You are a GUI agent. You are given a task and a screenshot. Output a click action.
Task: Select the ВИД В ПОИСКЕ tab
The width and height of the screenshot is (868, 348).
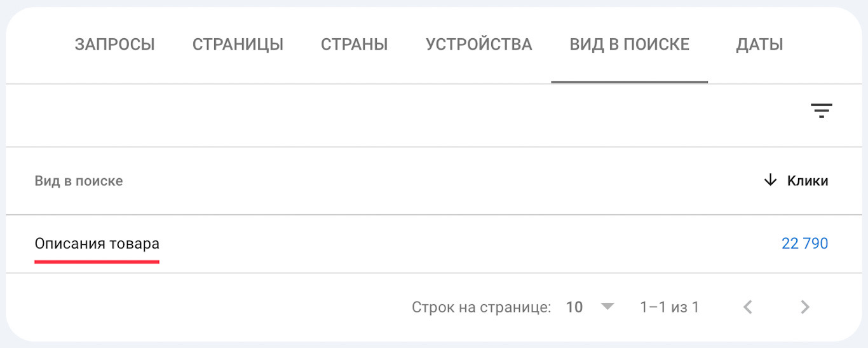pyautogui.click(x=630, y=45)
